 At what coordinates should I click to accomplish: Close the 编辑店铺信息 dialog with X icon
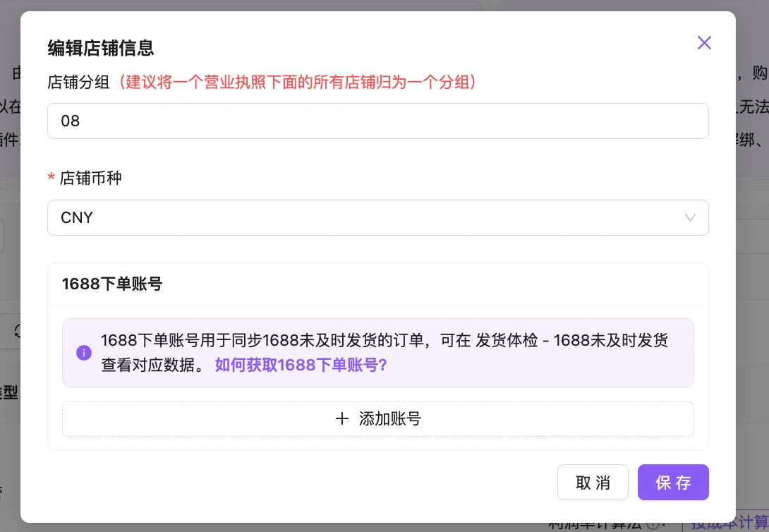point(704,42)
